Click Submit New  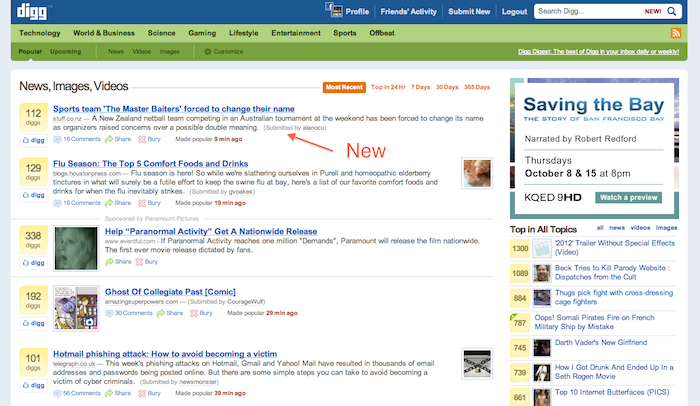coord(469,12)
